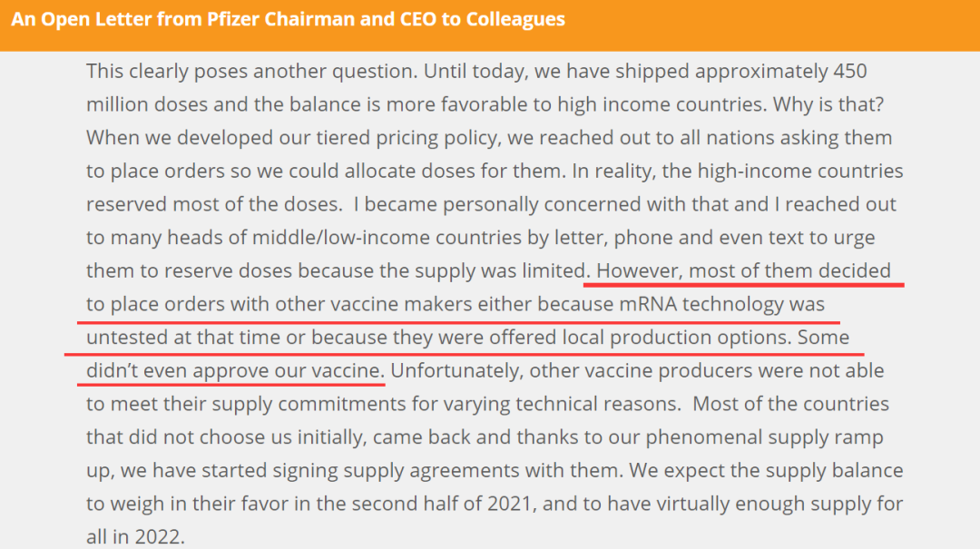The width and height of the screenshot is (980, 549).
Task: Click the underlined "didn't even approve our vaccine"
Action: point(236,370)
